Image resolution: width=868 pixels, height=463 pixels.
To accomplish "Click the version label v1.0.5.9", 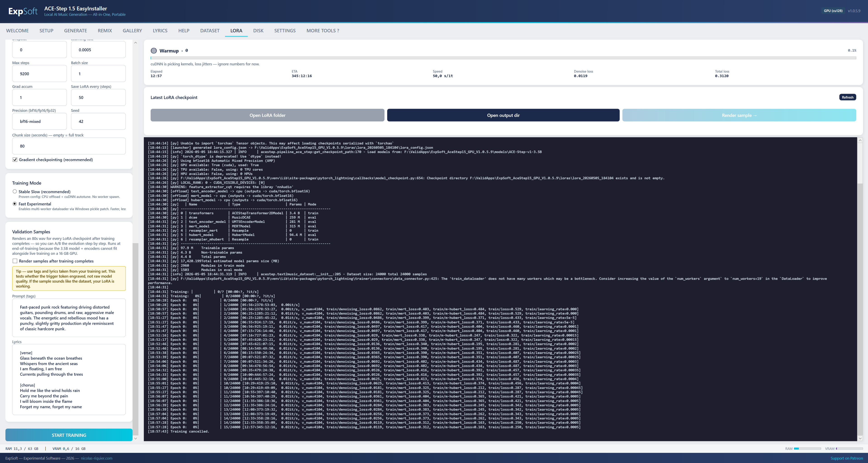I will click(854, 11).
